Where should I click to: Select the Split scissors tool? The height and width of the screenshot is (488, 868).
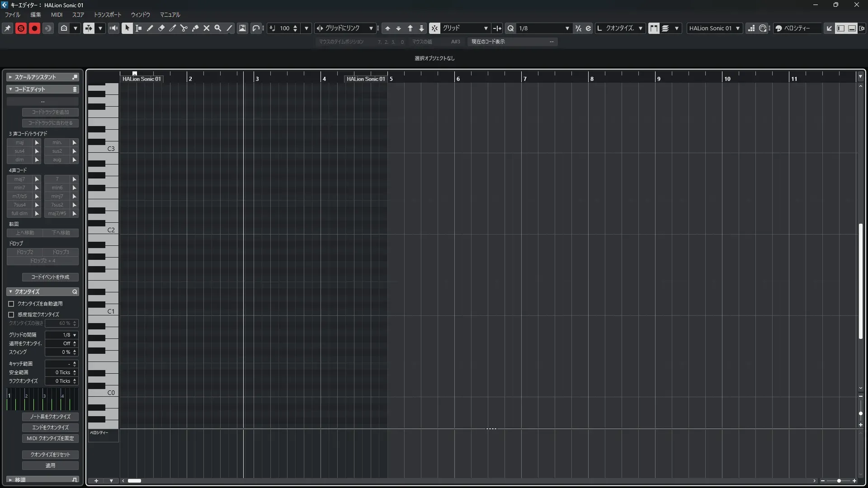click(x=184, y=28)
